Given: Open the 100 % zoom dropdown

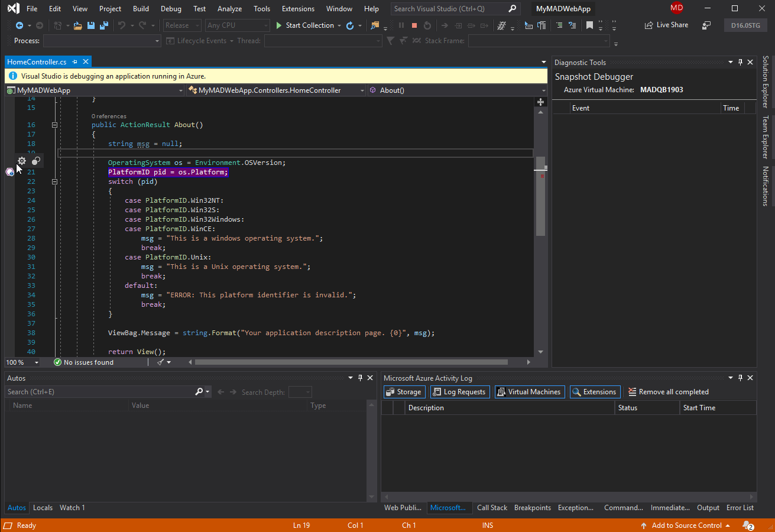Looking at the screenshot, I should pyautogui.click(x=22, y=362).
